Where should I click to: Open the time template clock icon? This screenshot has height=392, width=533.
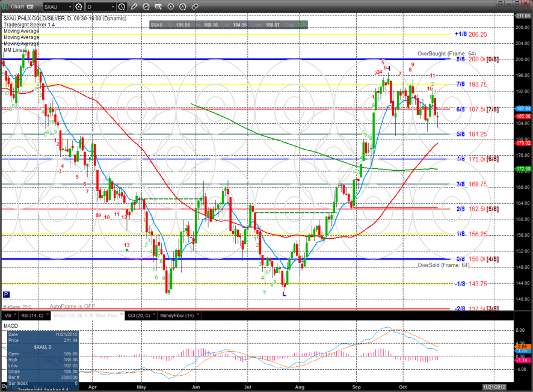122,7
